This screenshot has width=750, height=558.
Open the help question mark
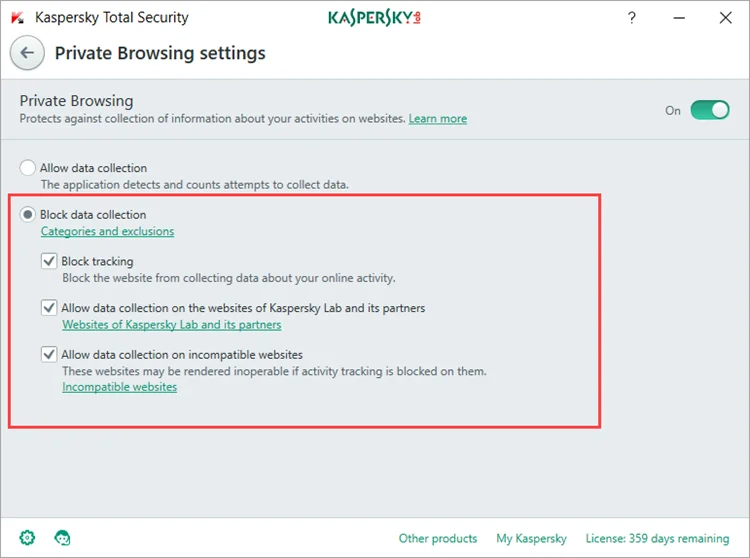click(632, 18)
